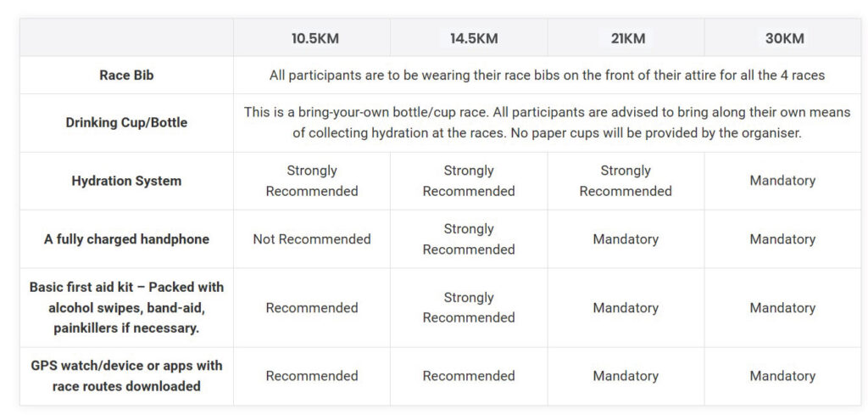Click GPS watch cell under 14.5KM
The height and width of the screenshot is (415, 868).
[469, 375]
